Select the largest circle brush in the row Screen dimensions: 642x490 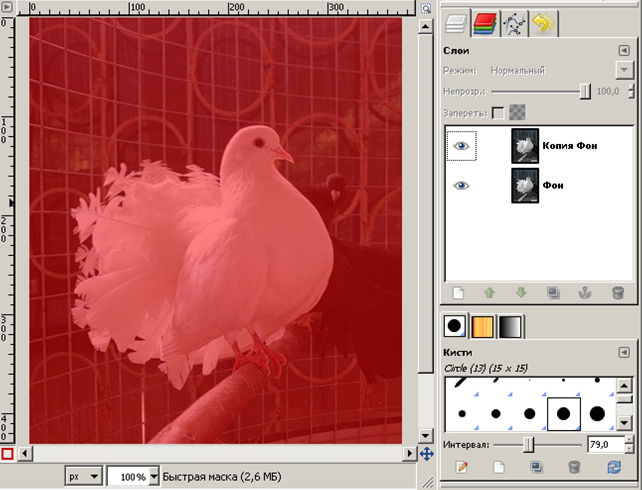pyautogui.click(x=597, y=414)
